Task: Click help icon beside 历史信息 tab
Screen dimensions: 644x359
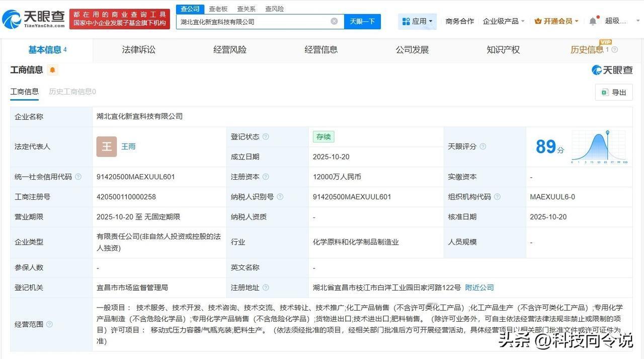Action: point(614,50)
